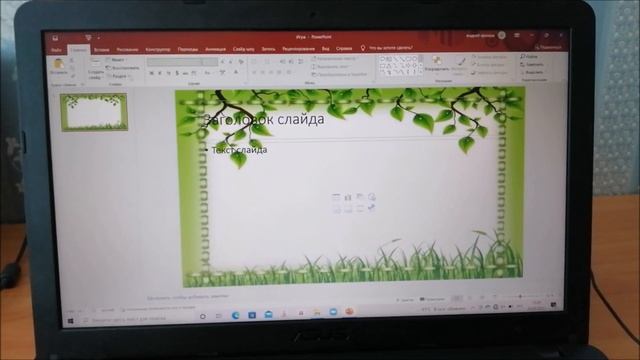Click the insert picture placeholder icon
Viewport: 640px width, 360px height.
point(336,210)
